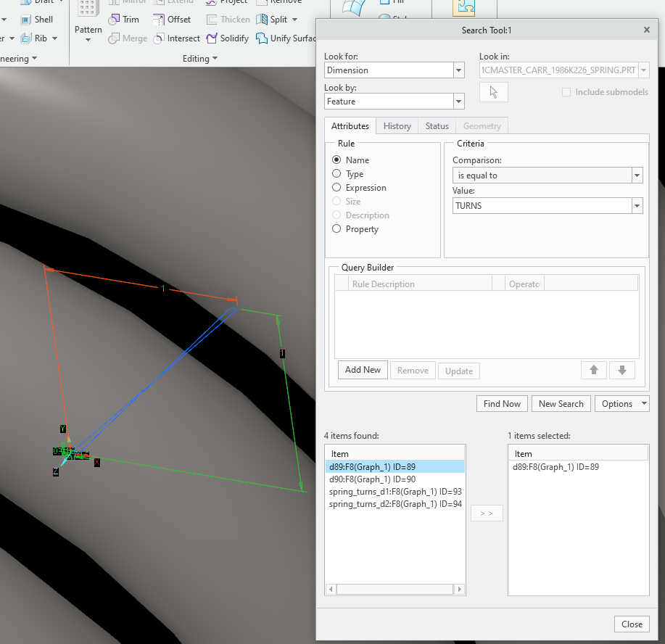Click the Unify Surfaces tool
The image size is (665, 644).
pyautogui.click(x=286, y=38)
